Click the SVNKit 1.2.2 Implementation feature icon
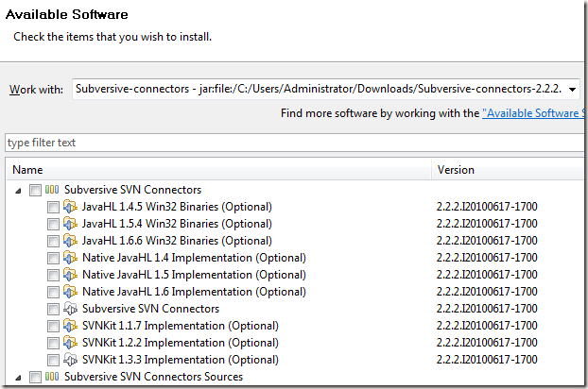Screen dimensions: 588x389 coord(70,343)
